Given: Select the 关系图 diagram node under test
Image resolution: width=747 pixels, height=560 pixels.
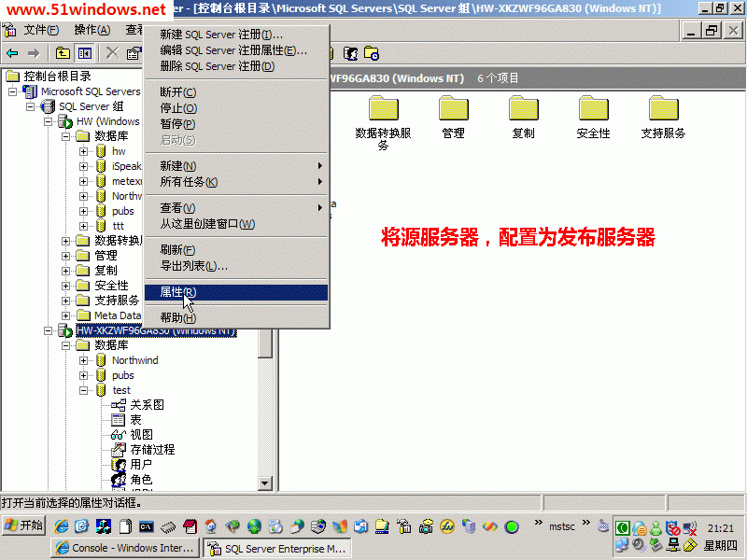Looking at the screenshot, I should 147,405.
